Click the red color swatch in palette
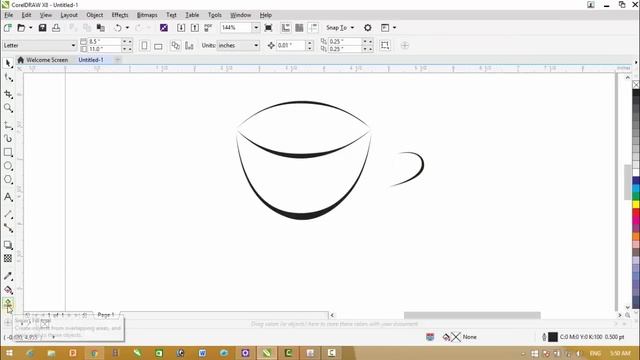This screenshot has height=360, width=640. pos(636,212)
